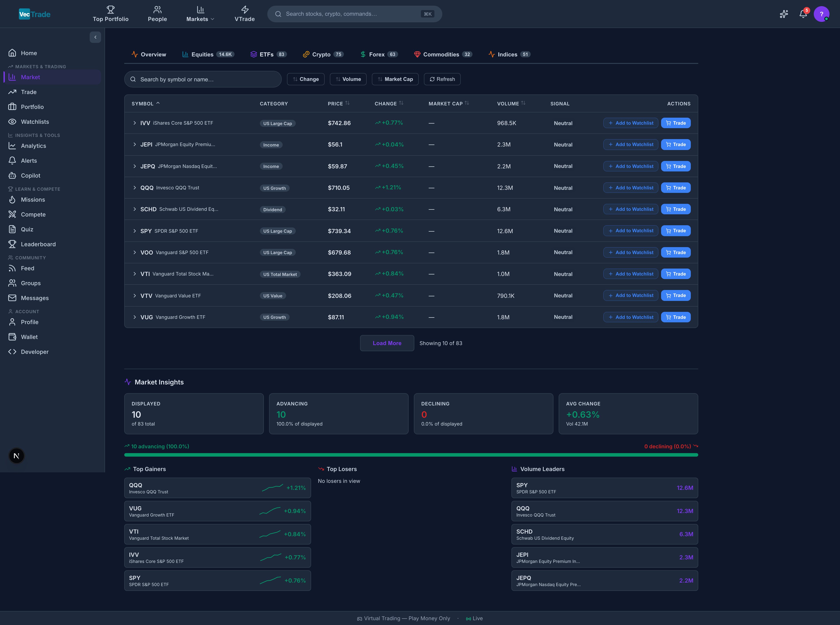
Task: Open the VecTrade logo home link
Action: [34, 14]
